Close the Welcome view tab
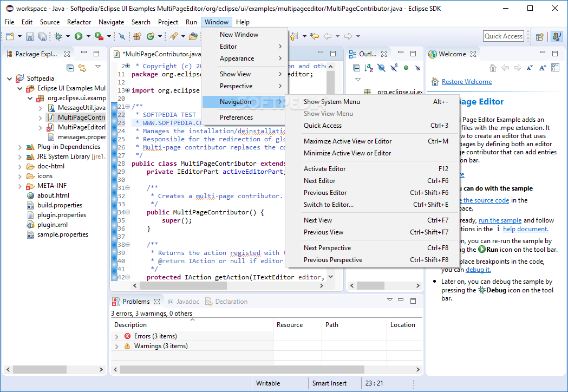Viewport: 568px width, 392px height. coord(473,54)
